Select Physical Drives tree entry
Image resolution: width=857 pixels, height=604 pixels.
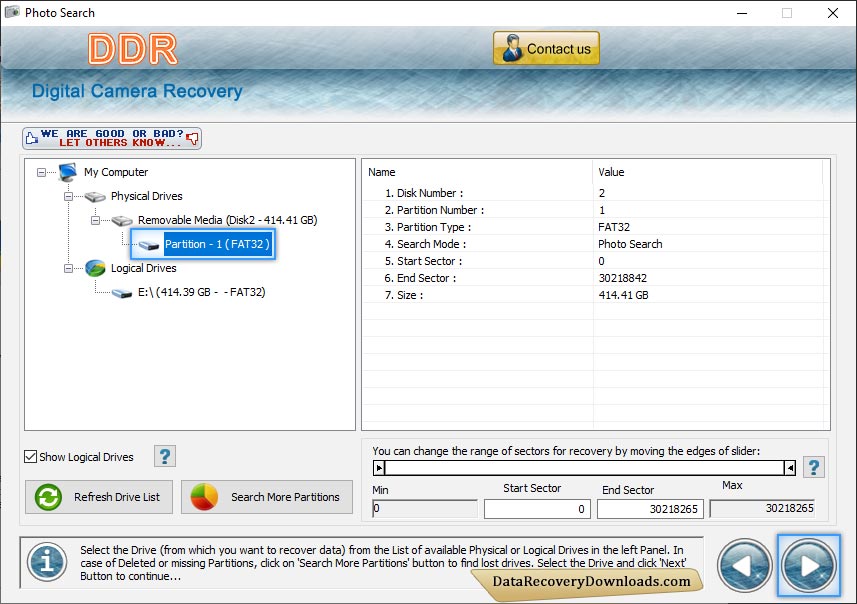[x=146, y=196]
